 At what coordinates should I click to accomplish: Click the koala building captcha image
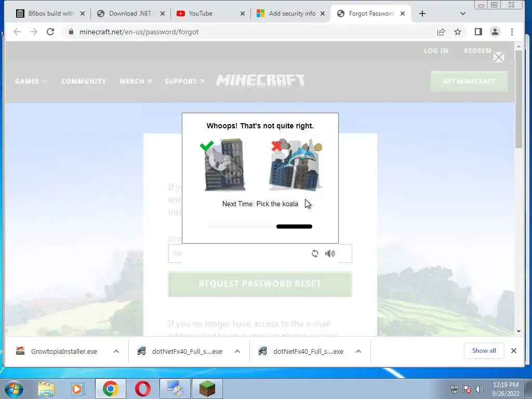(224, 165)
